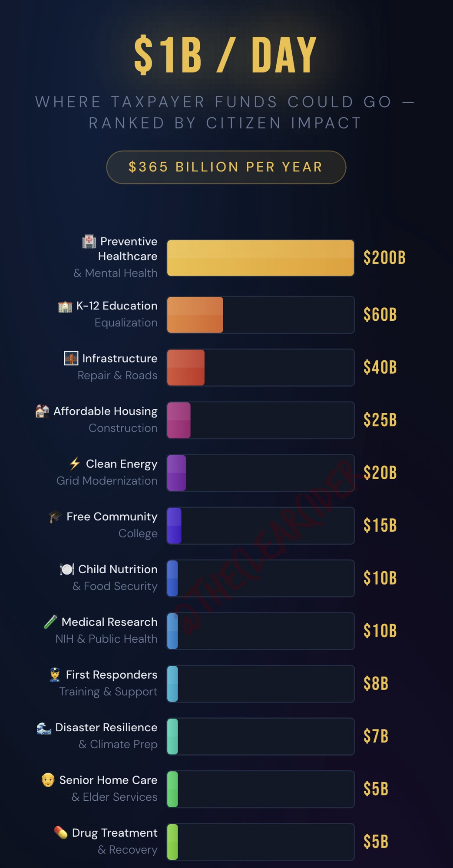Click the $200B amount label
Viewport: 453px width, 868px height.
(384, 258)
